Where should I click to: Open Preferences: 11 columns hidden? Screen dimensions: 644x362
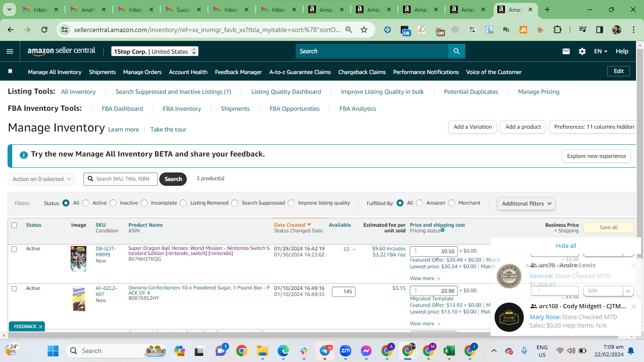point(594,127)
